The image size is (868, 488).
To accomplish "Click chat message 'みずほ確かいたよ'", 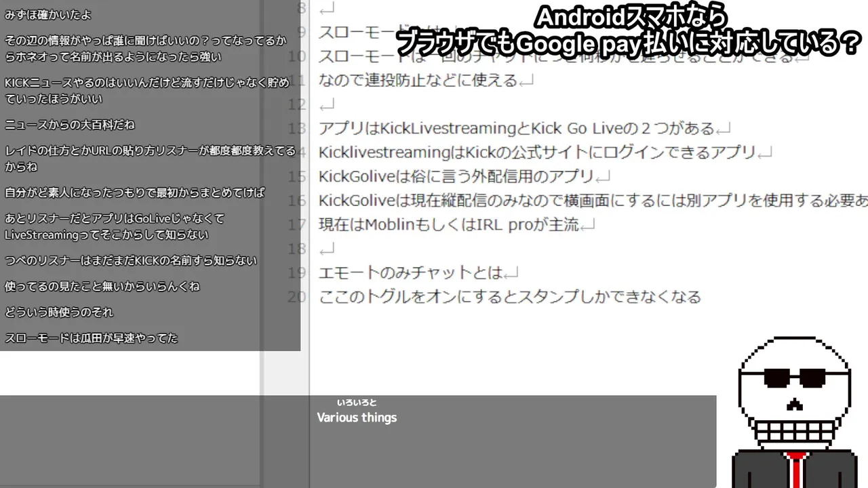I will click(x=47, y=14).
